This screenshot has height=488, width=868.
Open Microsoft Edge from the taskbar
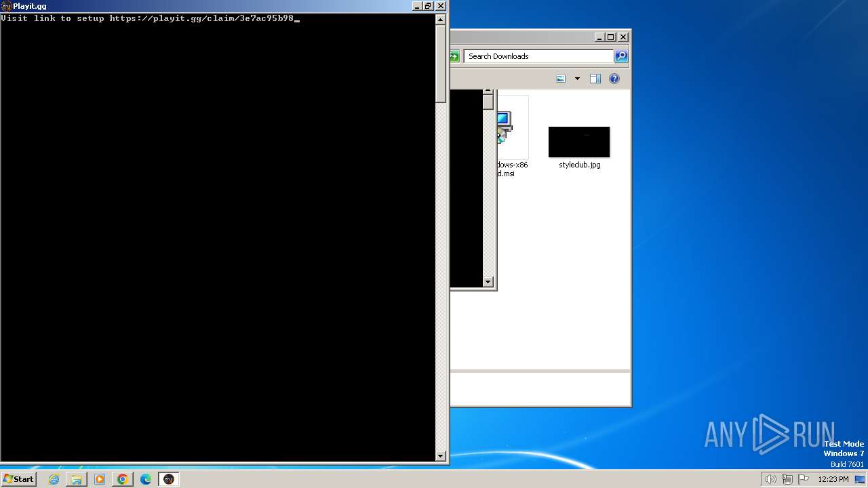[146, 479]
